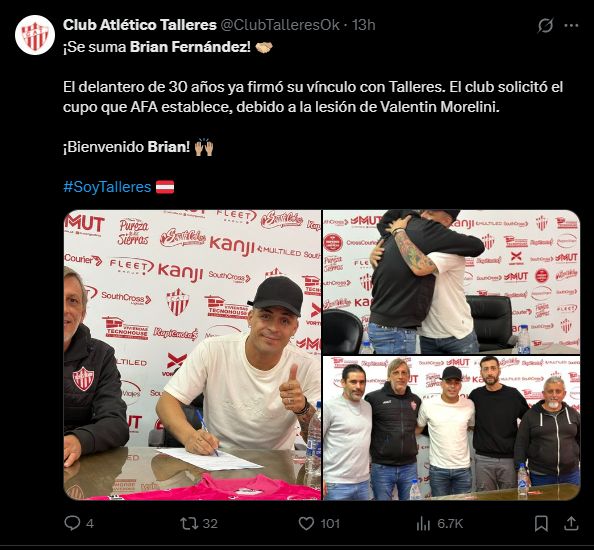The image size is (594, 550).
Task: Open the contract signing photo
Action: (192, 355)
